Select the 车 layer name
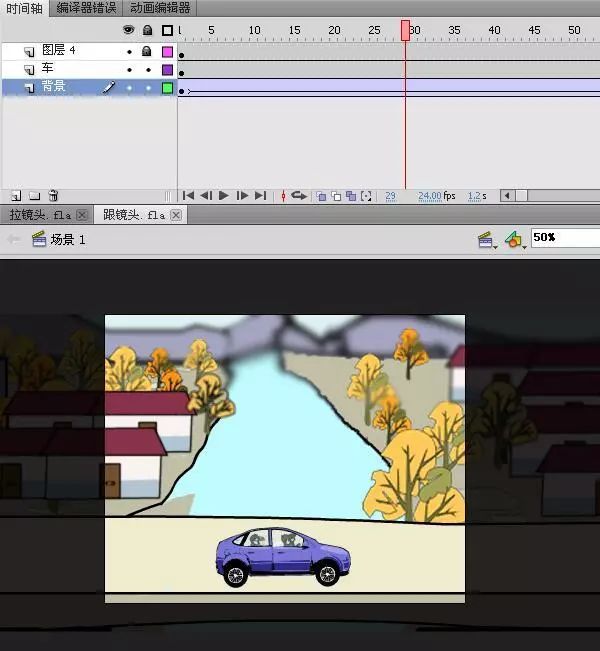The height and width of the screenshot is (651, 600). click(x=47, y=69)
